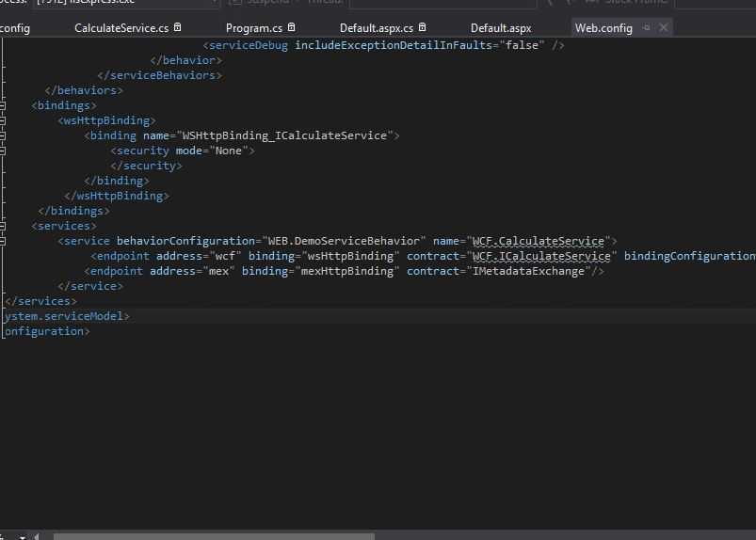
Task: Click includeExceptionDetailInFaults attribute
Action: tap(394, 45)
